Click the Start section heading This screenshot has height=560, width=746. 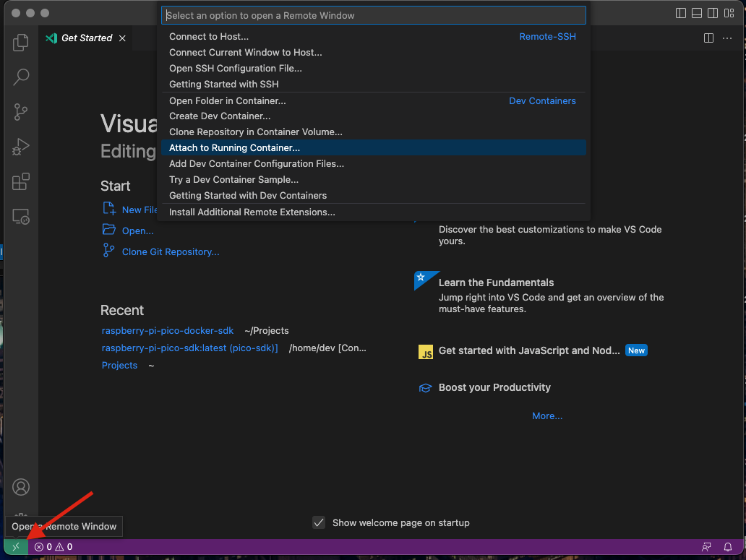point(115,186)
